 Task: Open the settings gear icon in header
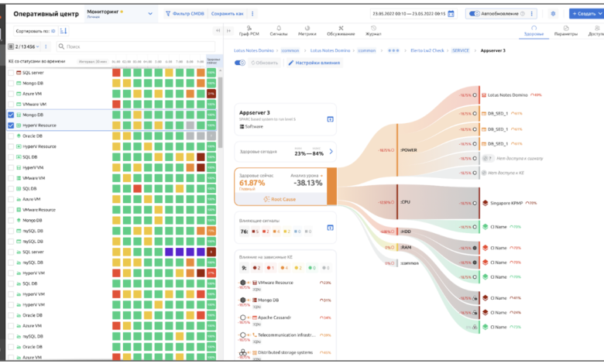point(553,13)
